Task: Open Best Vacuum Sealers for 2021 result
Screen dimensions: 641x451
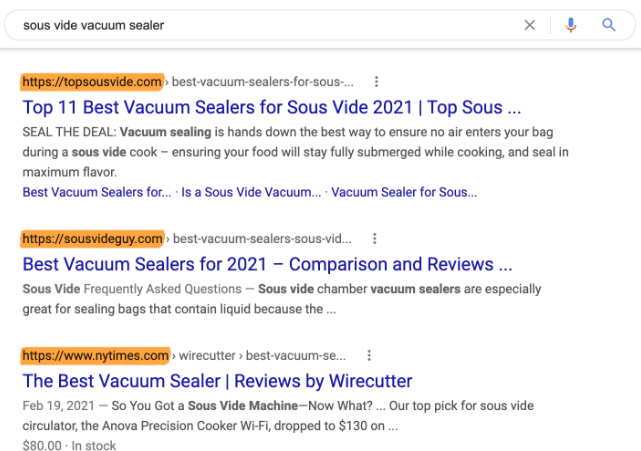Action: [x=267, y=265]
